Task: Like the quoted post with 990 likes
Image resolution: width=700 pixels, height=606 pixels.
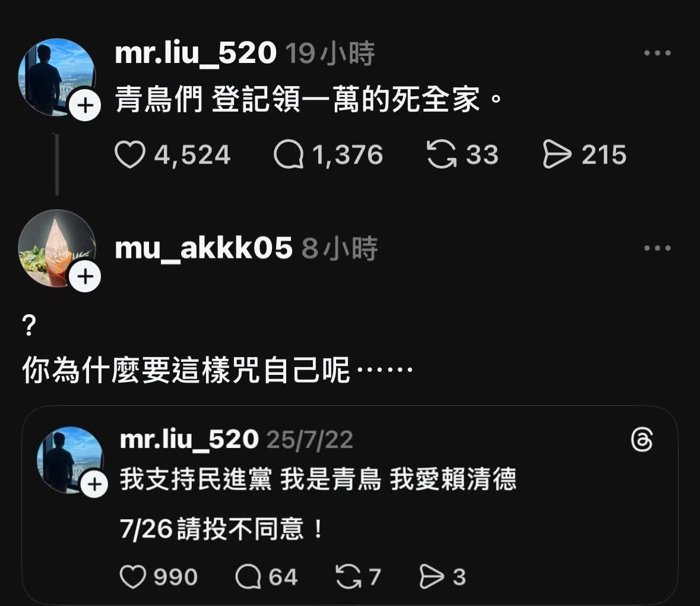Action: click(133, 576)
